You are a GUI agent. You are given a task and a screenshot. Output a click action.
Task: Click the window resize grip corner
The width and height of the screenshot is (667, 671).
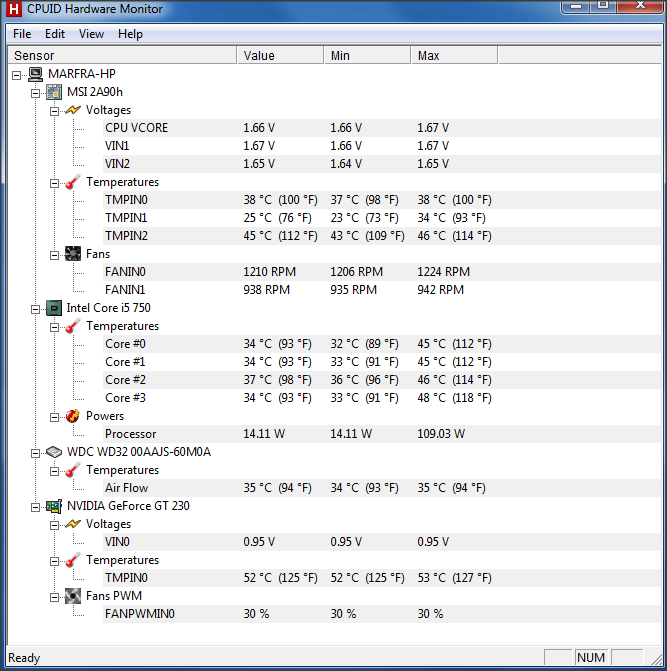tap(656, 659)
